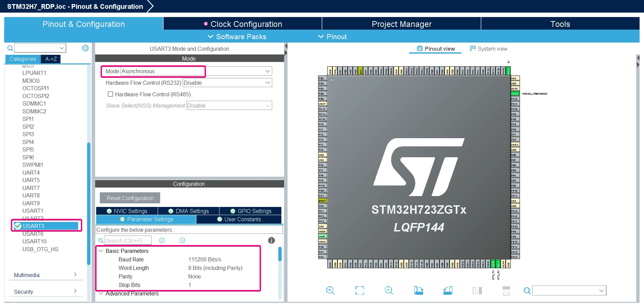Select the Pinout & Configuration tab
Viewport: 644px width, 307px height.
pyautogui.click(x=84, y=24)
